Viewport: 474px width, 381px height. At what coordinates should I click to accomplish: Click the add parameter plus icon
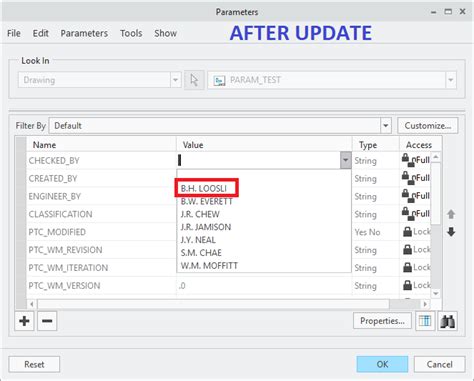tap(24, 321)
